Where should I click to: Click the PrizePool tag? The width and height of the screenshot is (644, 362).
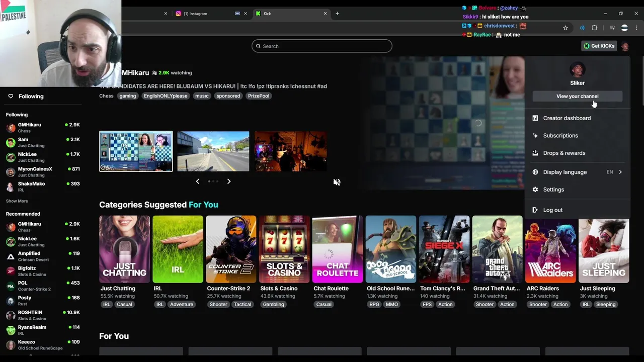pos(259,96)
